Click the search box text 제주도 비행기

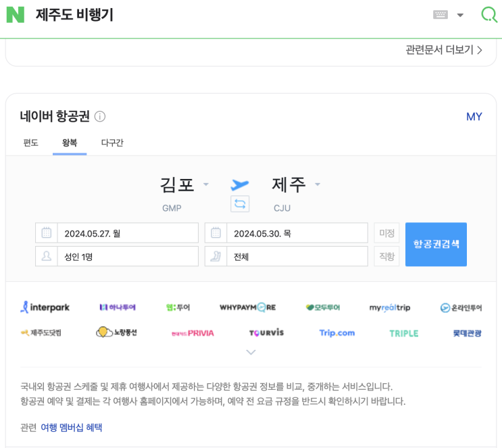tap(74, 15)
